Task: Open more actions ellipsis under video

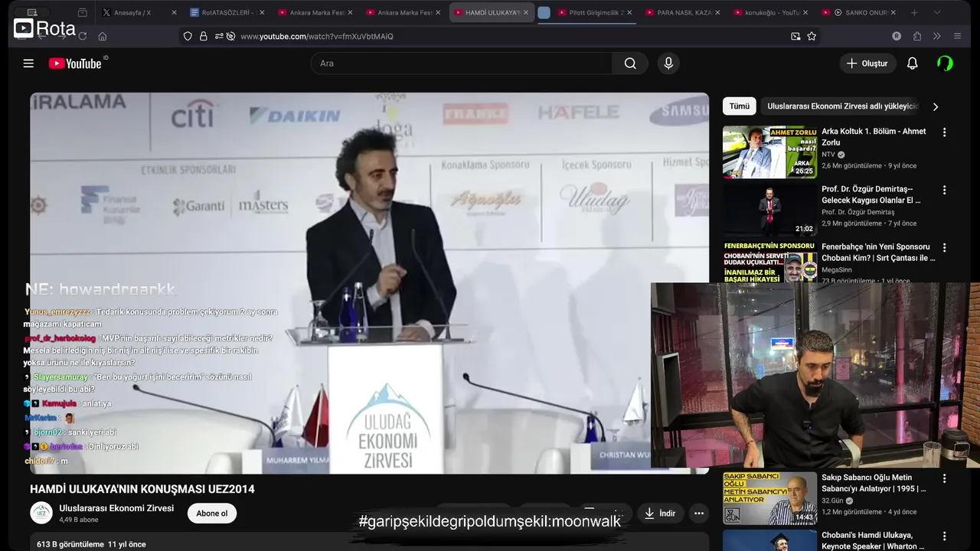Action: point(698,514)
